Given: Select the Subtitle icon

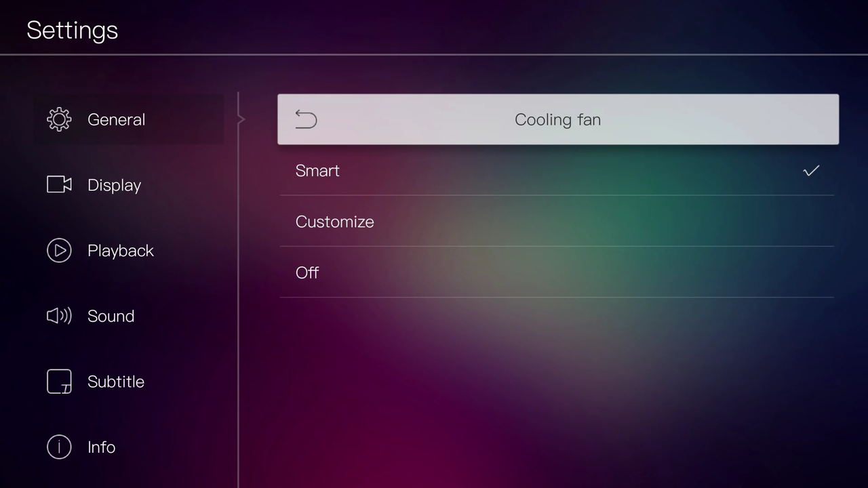Looking at the screenshot, I should click(59, 382).
